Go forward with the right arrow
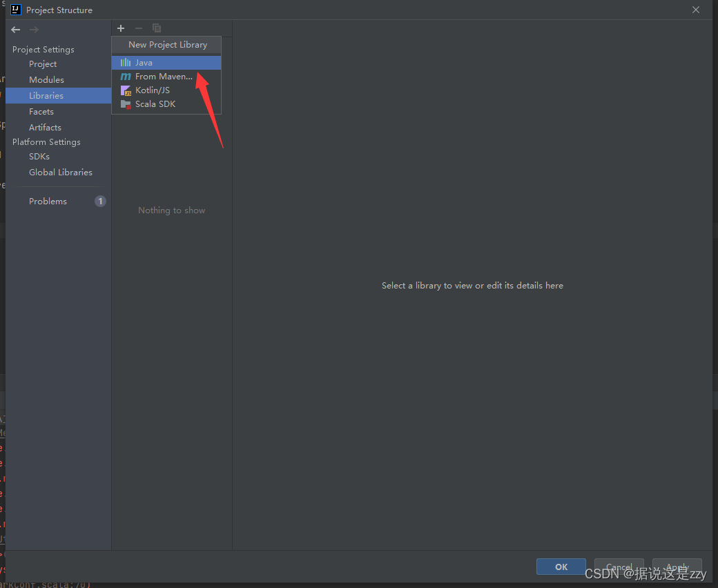This screenshot has width=718, height=588. 34,30
